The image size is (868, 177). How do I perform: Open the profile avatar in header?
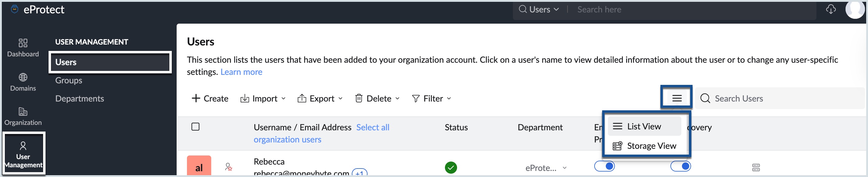coord(855,9)
